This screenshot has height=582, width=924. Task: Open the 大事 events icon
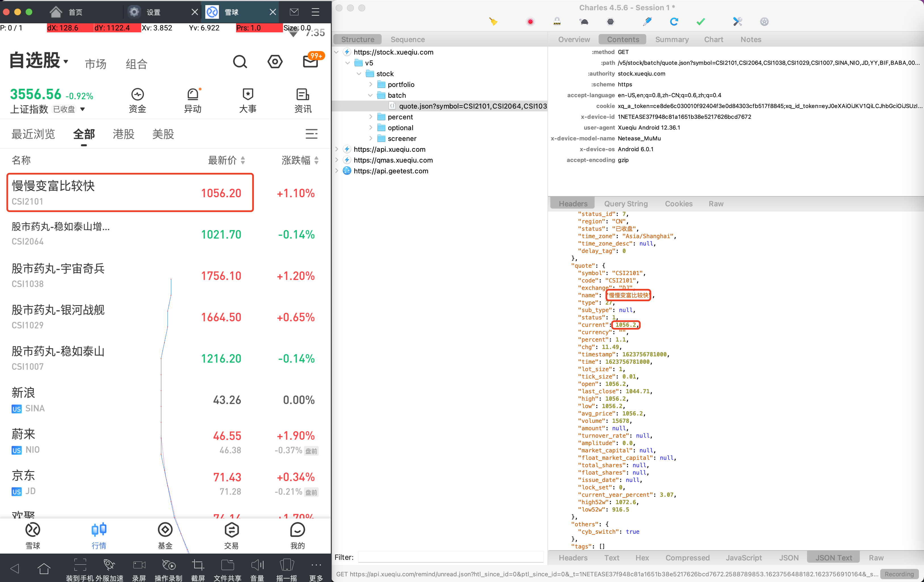[x=248, y=94]
